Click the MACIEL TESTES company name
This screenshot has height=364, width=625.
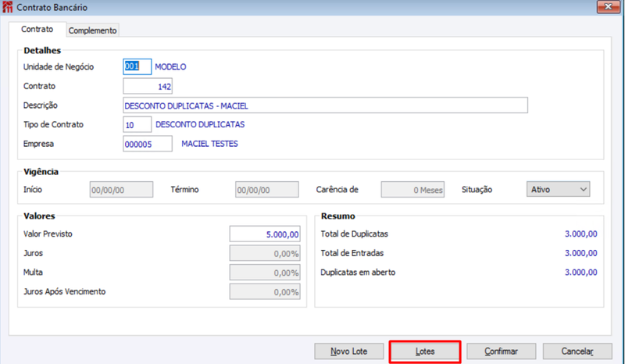point(209,144)
